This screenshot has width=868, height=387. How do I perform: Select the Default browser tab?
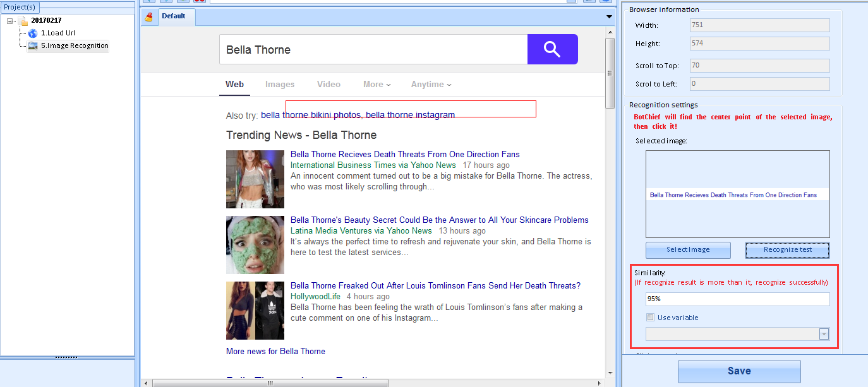(174, 16)
